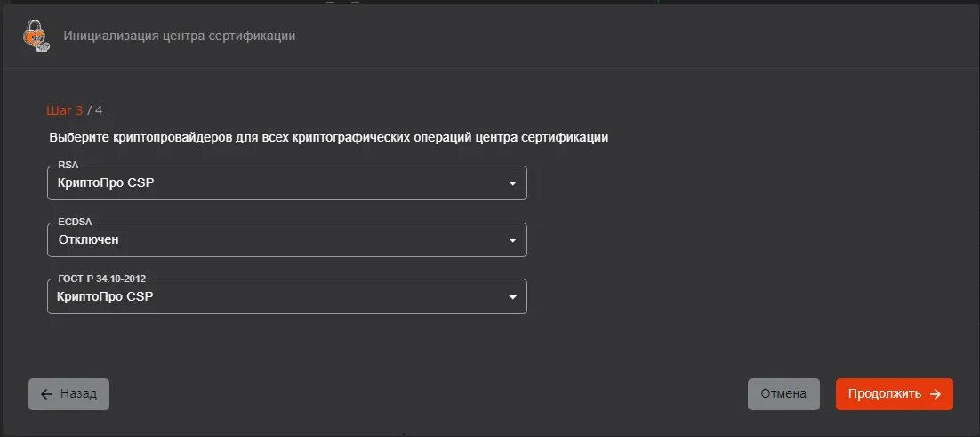
Task: Click the ECDSA dropdown arrow
Action: (512, 240)
